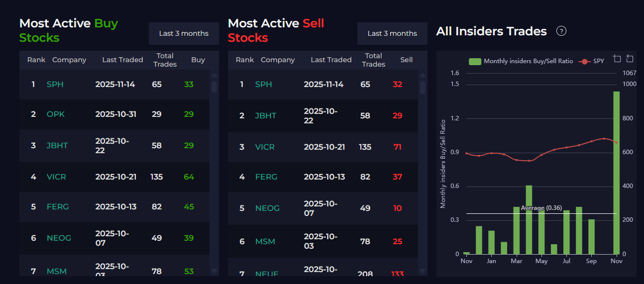Open the MSM ticker in Sell list
The image size is (644, 284).
(x=264, y=242)
